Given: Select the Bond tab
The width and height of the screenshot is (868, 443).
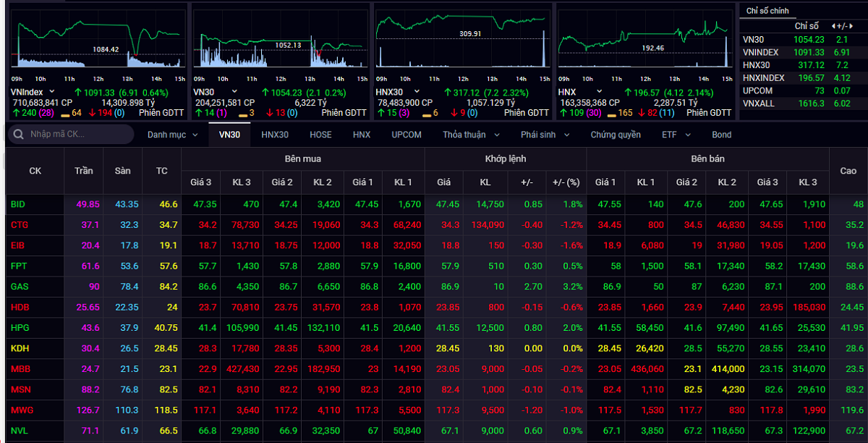Looking at the screenshot, I should [721, 135].
